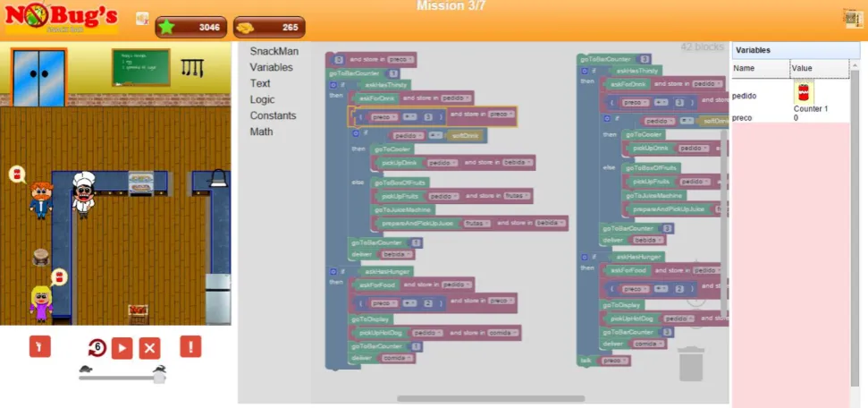
Task: Click the workspace horizontal scrollbar
Action: pyautogui.click(x=491, y=398)
